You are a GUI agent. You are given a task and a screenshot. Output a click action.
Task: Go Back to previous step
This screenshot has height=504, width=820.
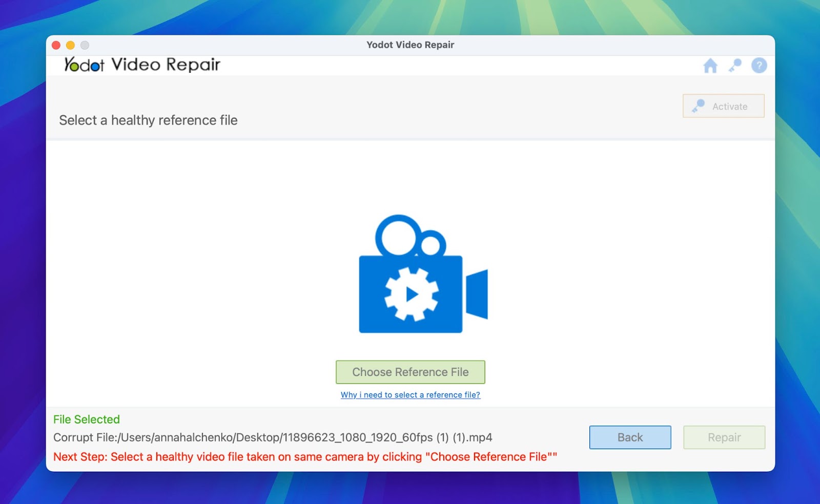coord(630,437)
